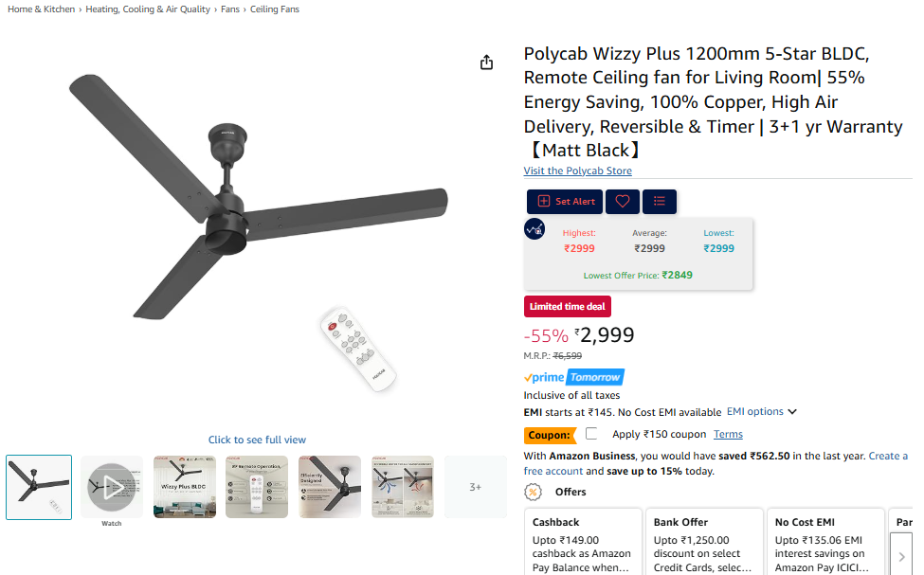Show more images via 3+ thumbnail

(x=475, y=487)
